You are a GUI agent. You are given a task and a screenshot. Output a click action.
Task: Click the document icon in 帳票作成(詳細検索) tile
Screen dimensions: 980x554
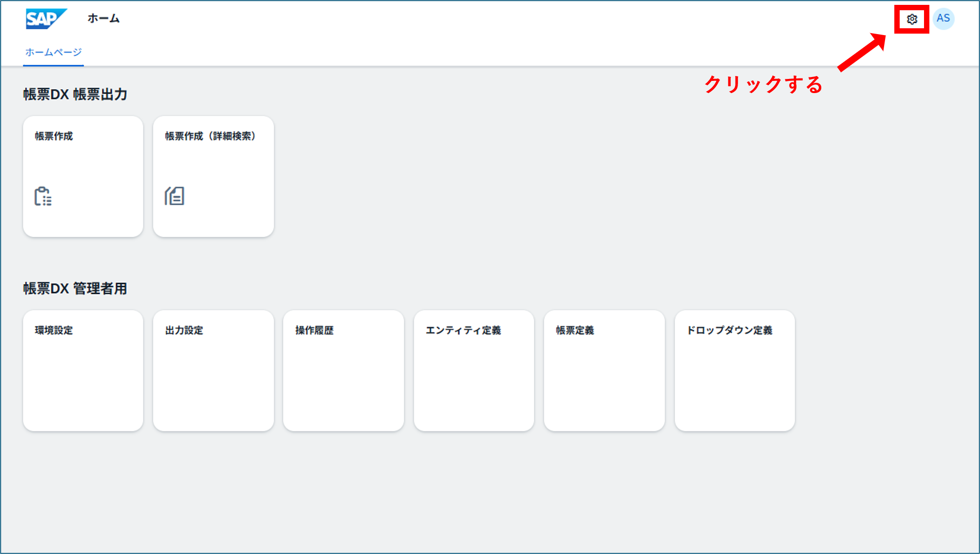(x=174, y=196)
